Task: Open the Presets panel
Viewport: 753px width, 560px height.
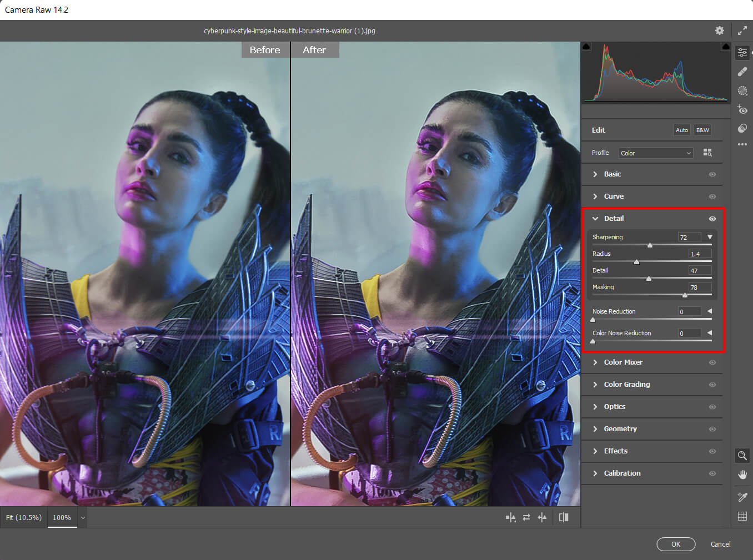Action: (742, 128)
